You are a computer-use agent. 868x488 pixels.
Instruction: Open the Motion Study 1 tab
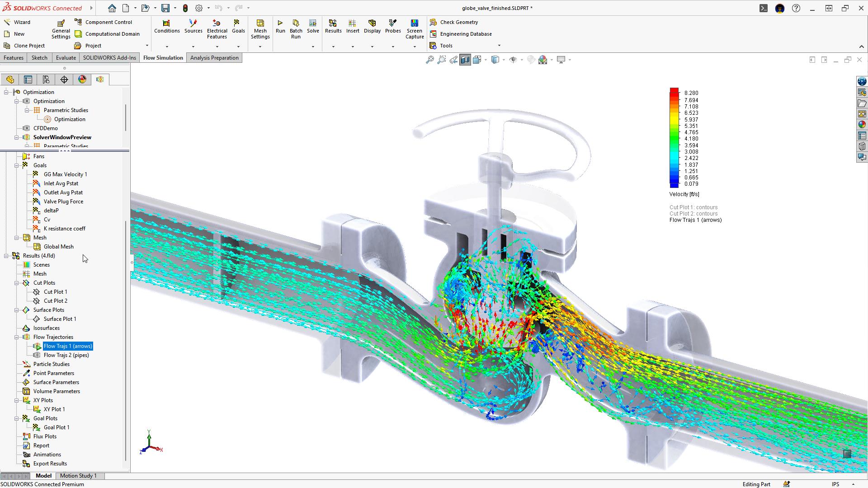tap(79, 475)
